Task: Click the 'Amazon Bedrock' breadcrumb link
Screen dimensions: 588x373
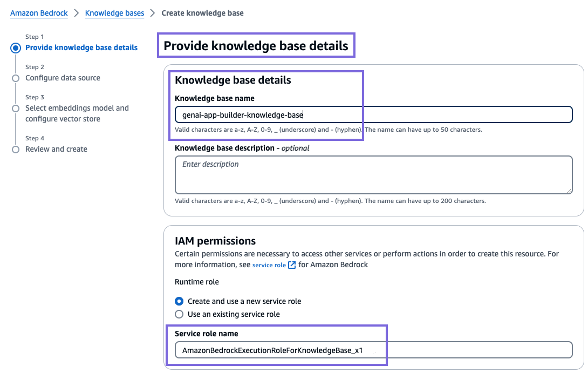Action: [39, 13]
